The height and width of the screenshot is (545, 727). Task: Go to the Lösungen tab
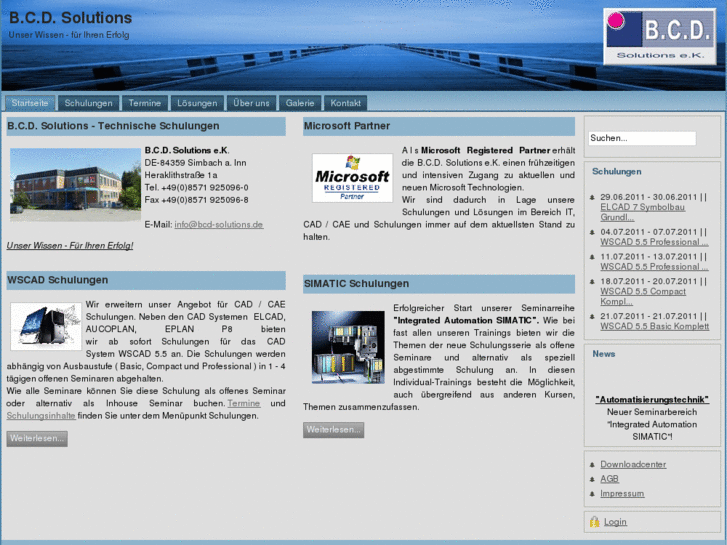point(197,103)
